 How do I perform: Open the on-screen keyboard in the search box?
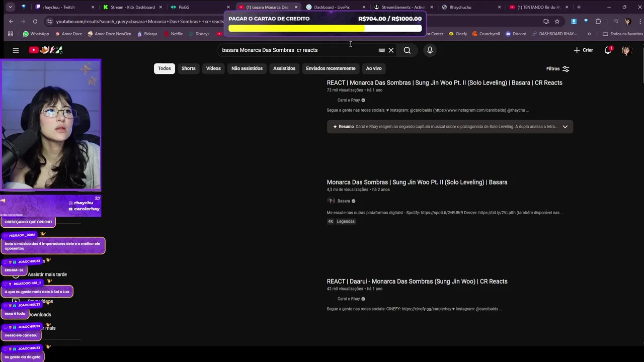pyautogui.click(x=382, y=50)
